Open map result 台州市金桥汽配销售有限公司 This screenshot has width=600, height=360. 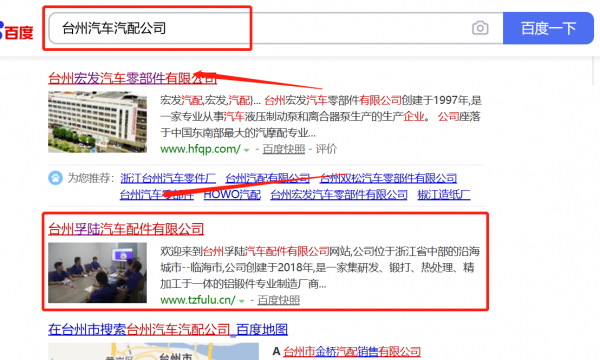(x=352, y=351)
